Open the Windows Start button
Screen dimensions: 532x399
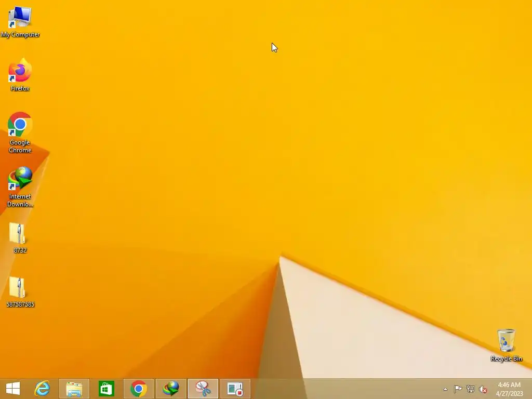[x=13, y=389]
